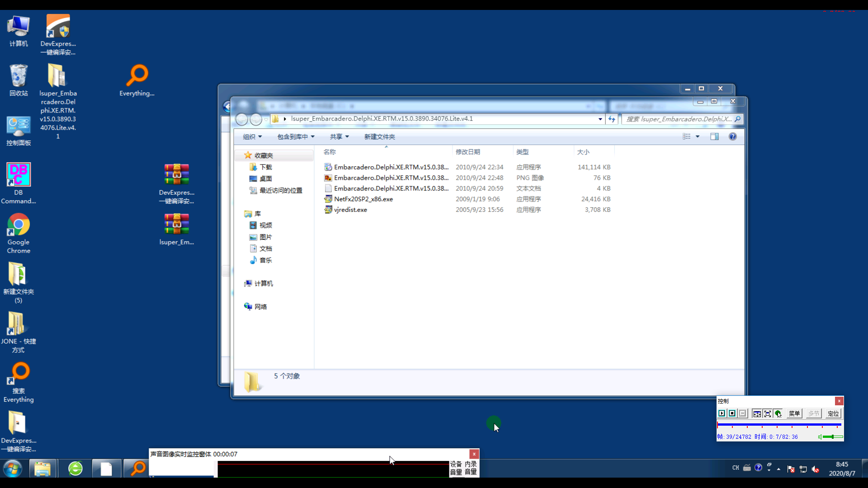Select 回收站 desktop icon

click(x=19, y=80)
